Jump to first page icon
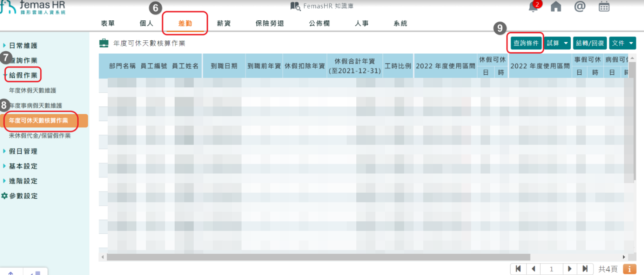 [x=518, y=269]
